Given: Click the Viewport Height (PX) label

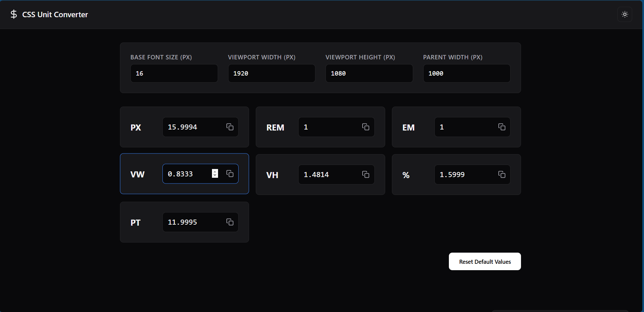Looking at the screenshot, I should click(360, 57).
